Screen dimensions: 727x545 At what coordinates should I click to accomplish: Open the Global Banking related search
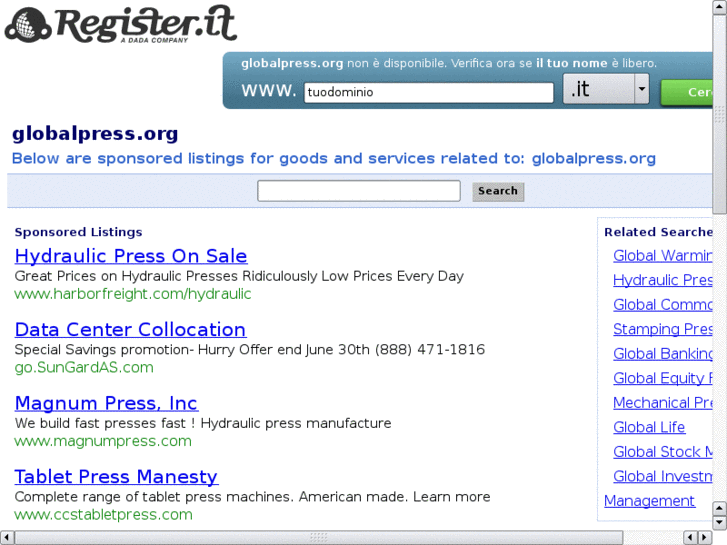663,354
